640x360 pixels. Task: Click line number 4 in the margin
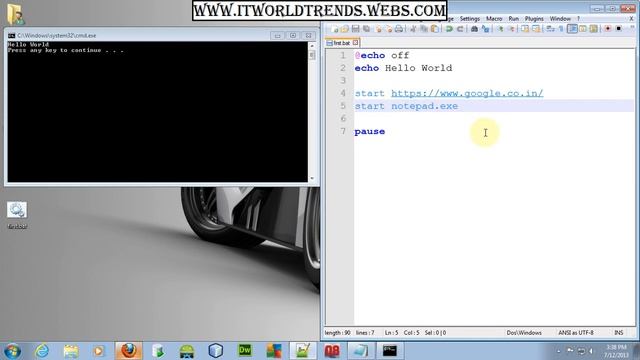pos(343,93)
